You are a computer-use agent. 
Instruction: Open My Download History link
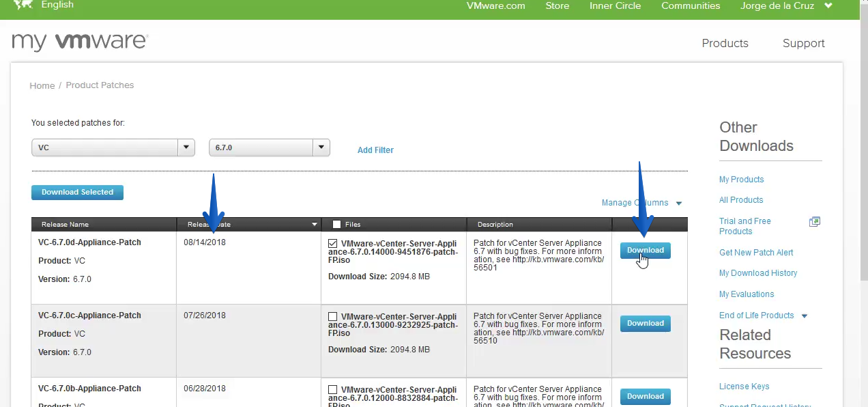758,273
